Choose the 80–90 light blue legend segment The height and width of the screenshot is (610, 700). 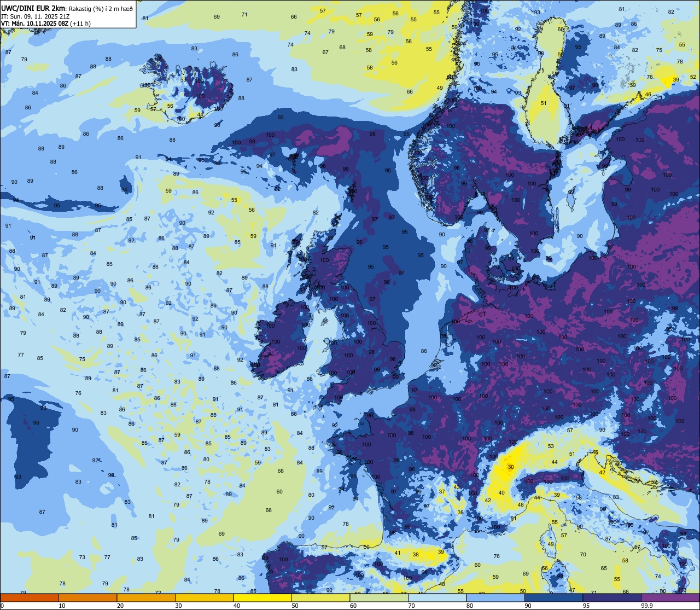coord(495,597)
